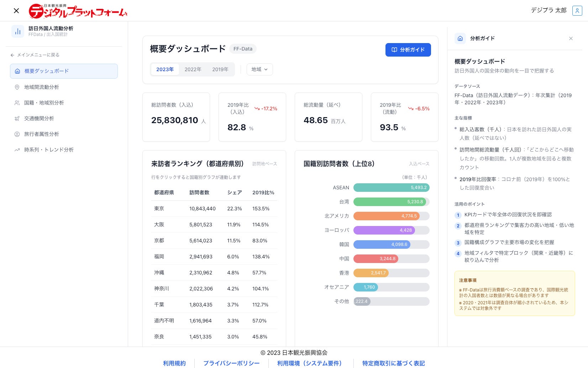This screenshot has width=588, height=368.
Task: Select the 京都 row in prefecture ranking
Action: [214, 241]
